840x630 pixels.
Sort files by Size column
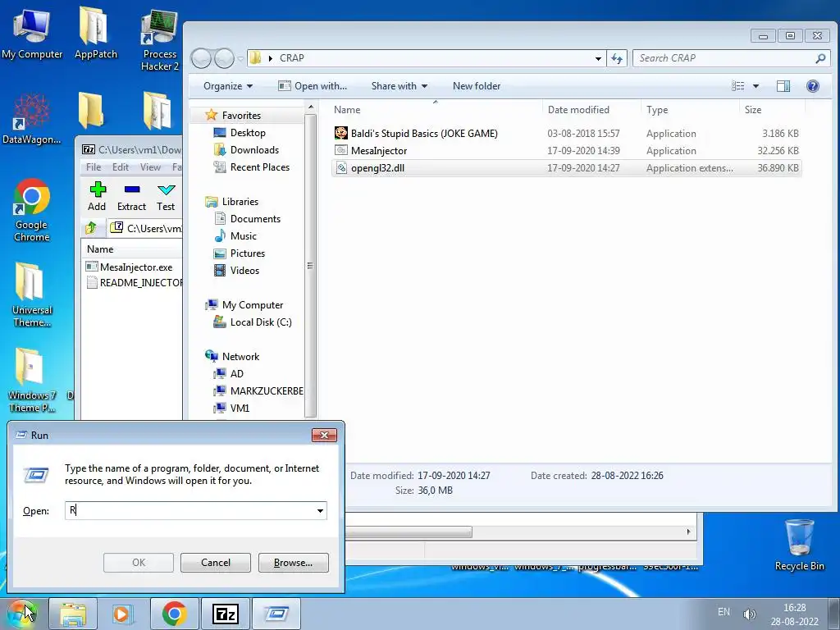pos(772,109)
